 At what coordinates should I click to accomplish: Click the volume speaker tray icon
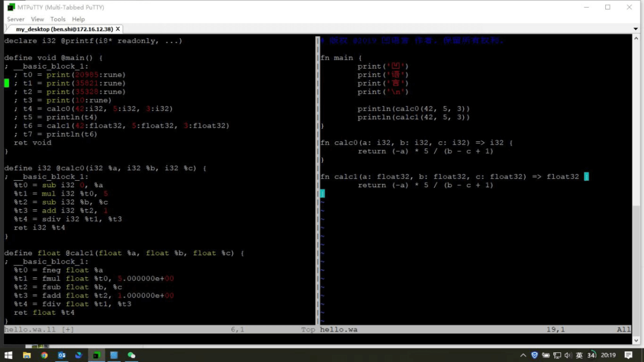coord(568,355)
